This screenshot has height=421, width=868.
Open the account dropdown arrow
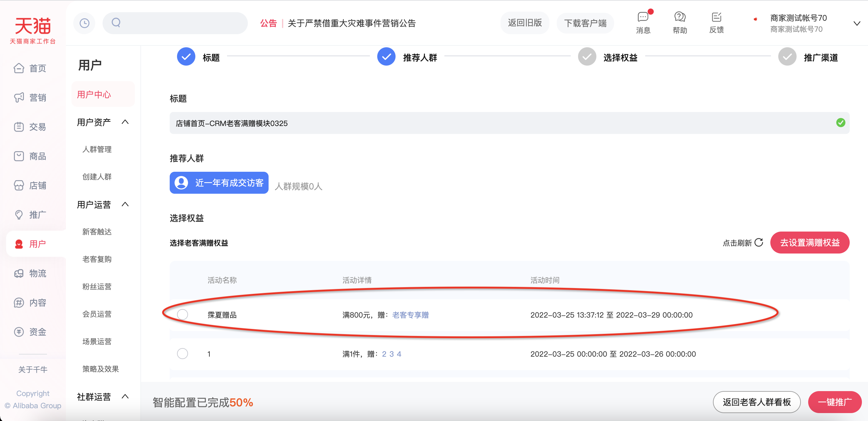pyautogui.click(x=856, y=23)
